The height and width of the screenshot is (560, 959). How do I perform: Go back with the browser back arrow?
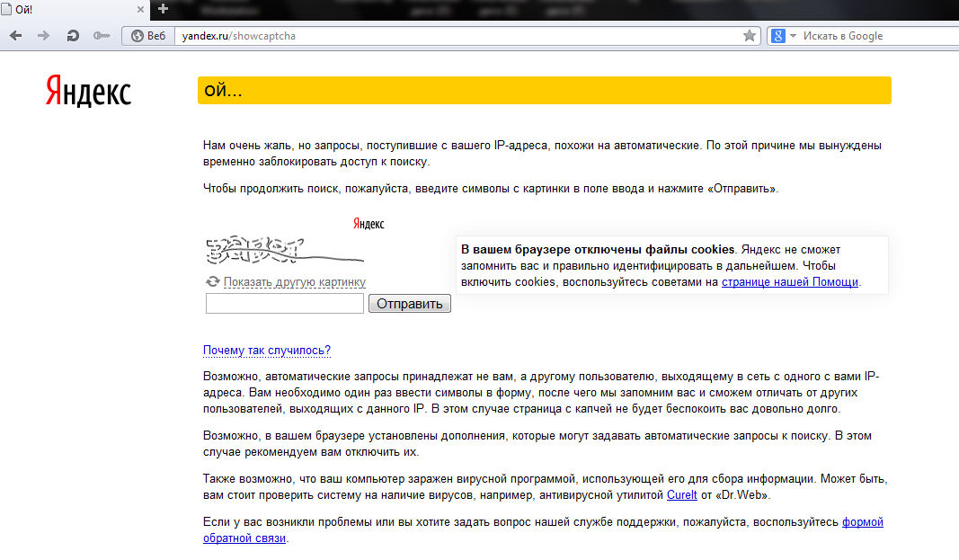point(16,36)
